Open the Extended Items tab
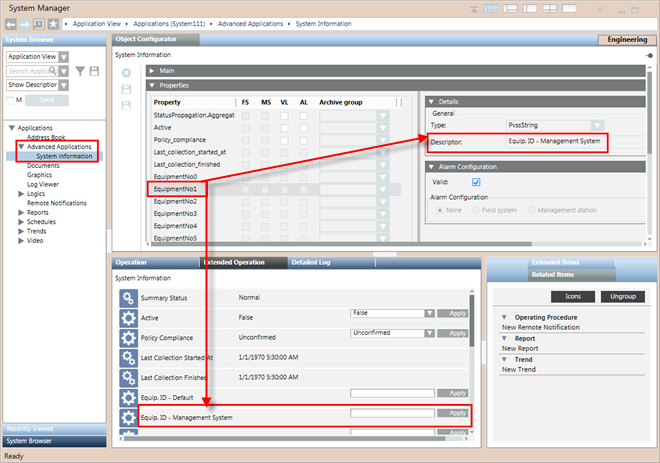 [x=554, y=262]
